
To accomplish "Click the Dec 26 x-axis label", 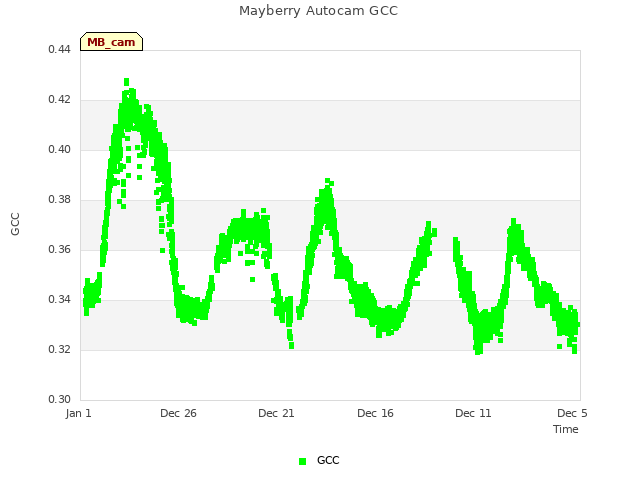I will [x=178, y=413].
